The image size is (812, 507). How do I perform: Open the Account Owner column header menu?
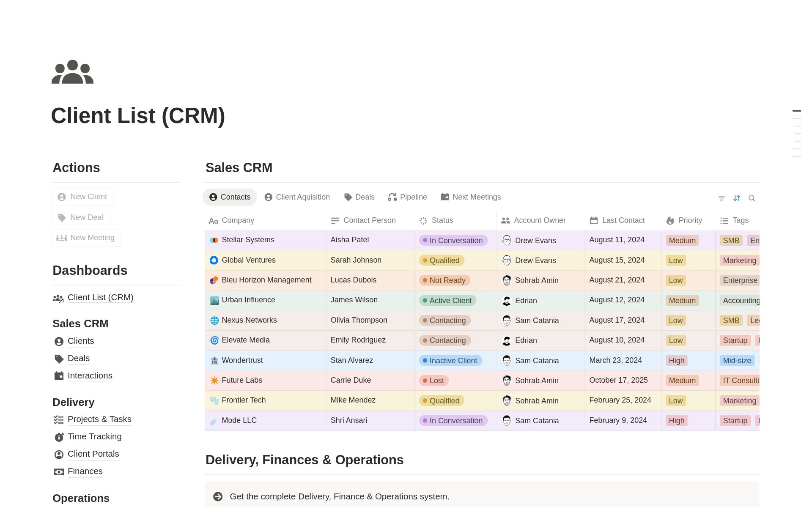(x=541, y=220)
